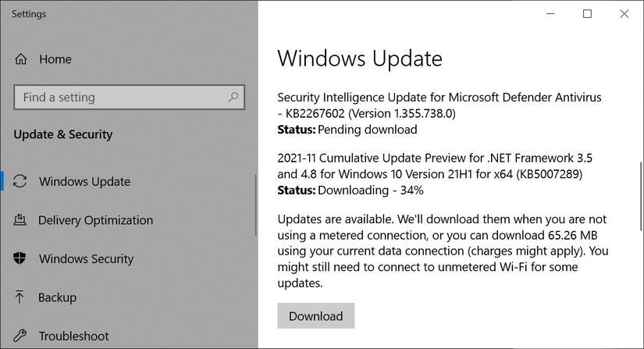Image resolution: width=644 pixels, height=349 pixels.
Task: Minimize the Settings window
Action: click(x=552, y=14)
